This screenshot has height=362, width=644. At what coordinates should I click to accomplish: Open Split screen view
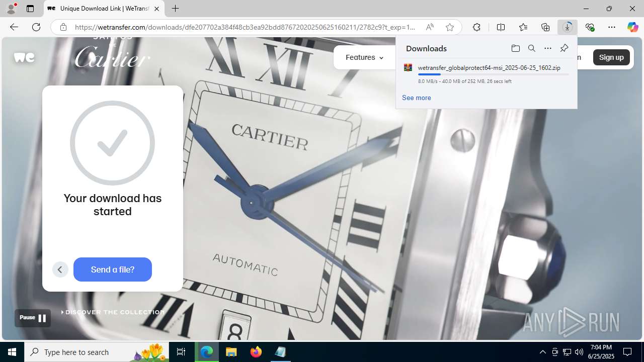click(x=501, y=27)
